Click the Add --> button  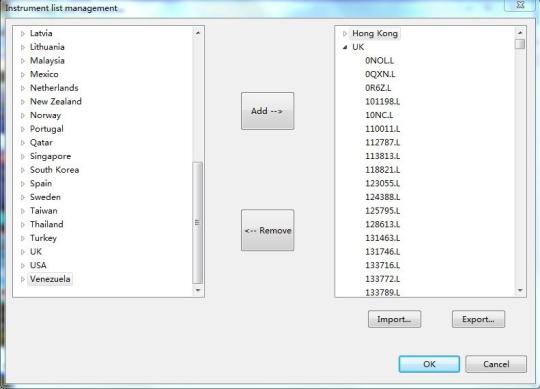point(268,111)
